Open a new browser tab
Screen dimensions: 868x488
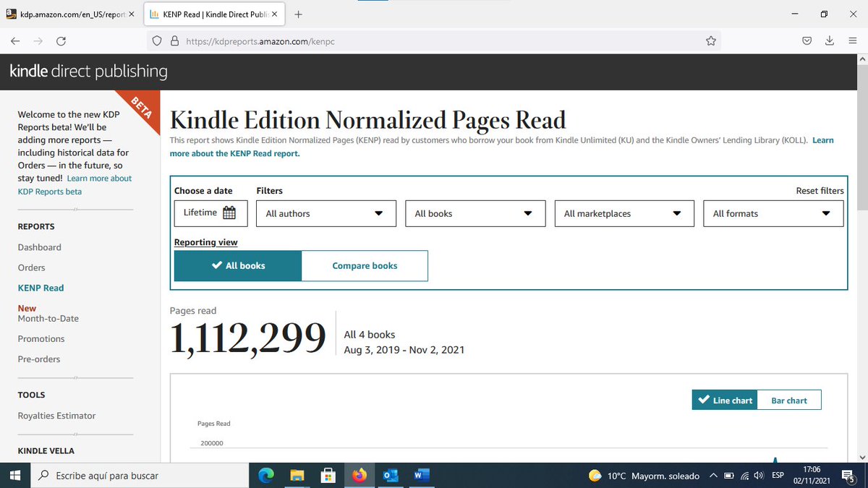299,14
